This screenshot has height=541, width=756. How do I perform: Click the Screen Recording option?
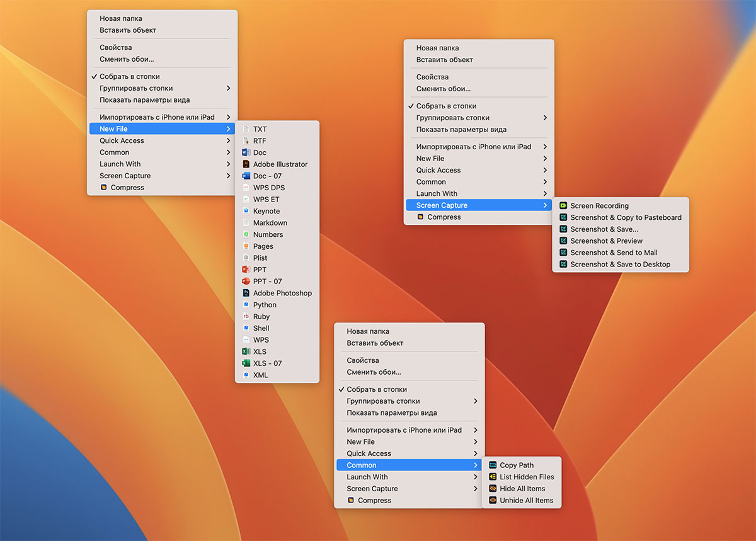(598, 206)
